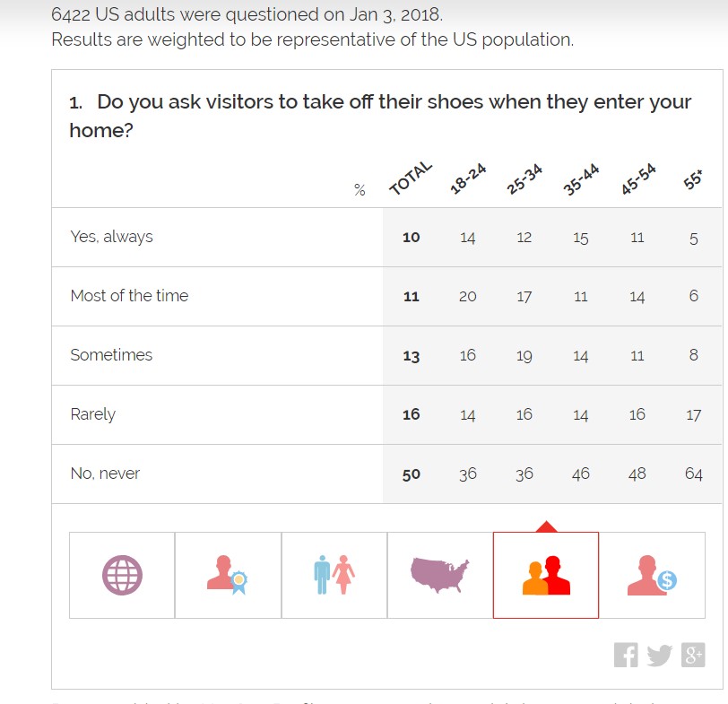Select the 'Most of the time' row
This screenshot has height=704, width=728.
[129, 296]
